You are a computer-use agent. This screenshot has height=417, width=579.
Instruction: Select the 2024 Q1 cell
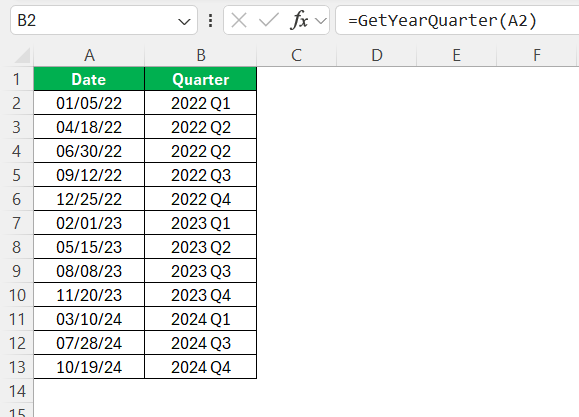201,319
